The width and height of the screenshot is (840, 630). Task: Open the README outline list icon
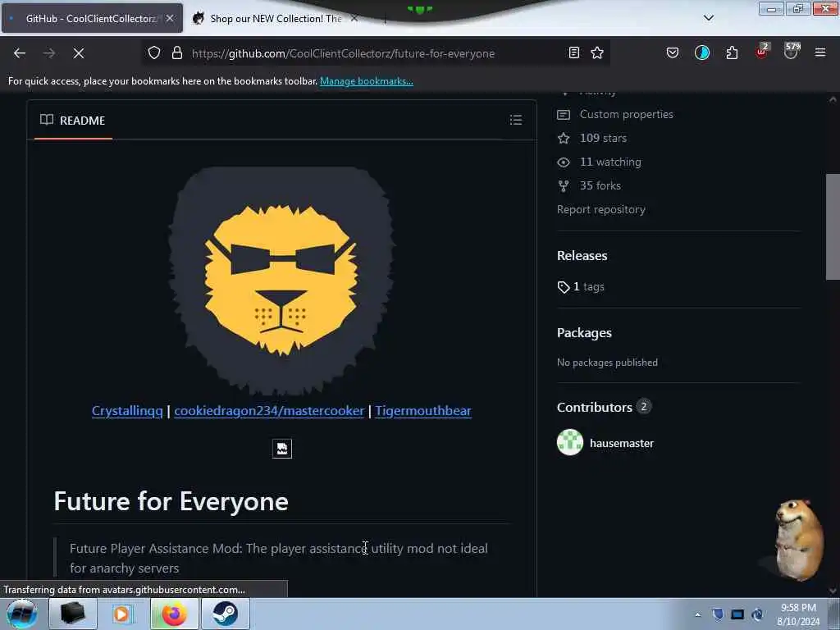point(515,120)
